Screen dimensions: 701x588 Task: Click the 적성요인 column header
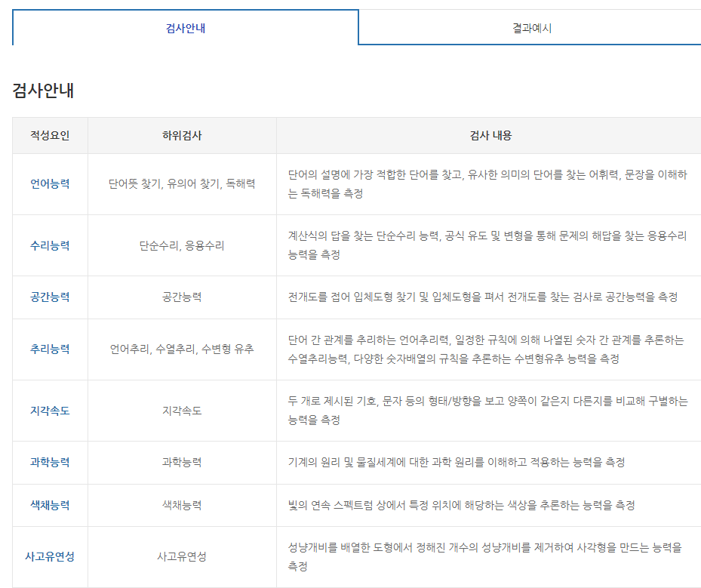[x=50, y=135]
